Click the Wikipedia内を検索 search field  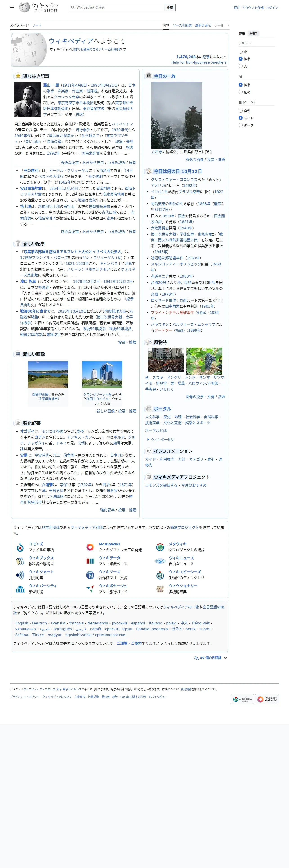click(116, 7)
